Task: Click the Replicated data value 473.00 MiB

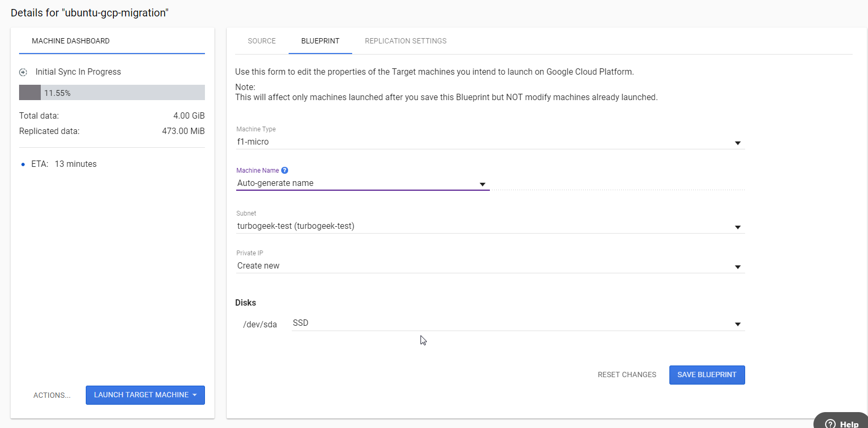Action: [183, 131]
